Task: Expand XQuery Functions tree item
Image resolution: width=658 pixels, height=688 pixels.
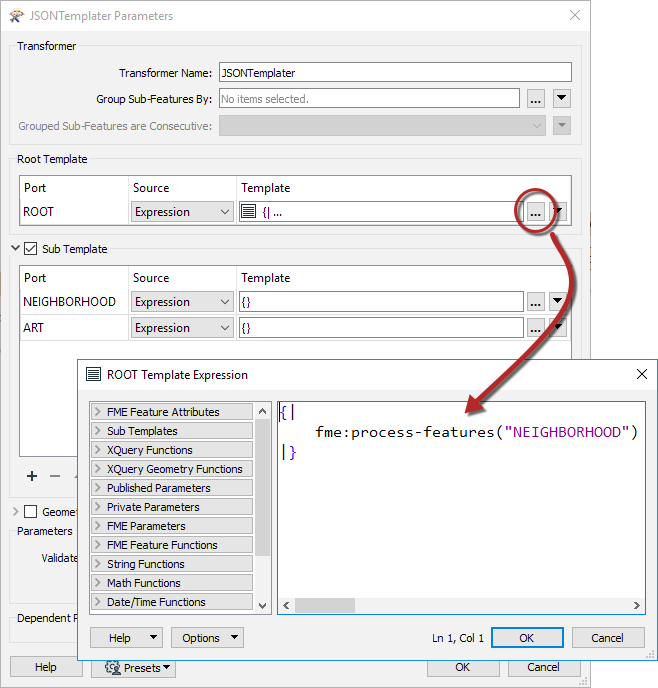Action: [x=172, y=450]
